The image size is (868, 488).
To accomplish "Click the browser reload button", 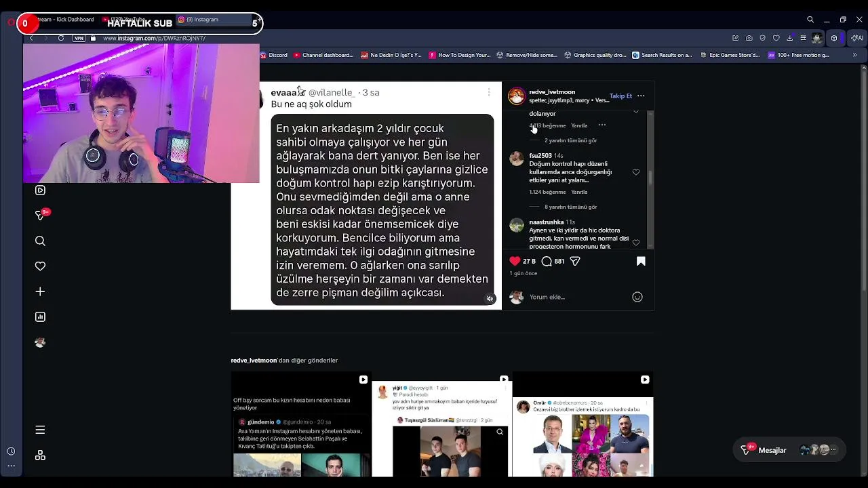I will pyautogui.click(x=61, y=38).
